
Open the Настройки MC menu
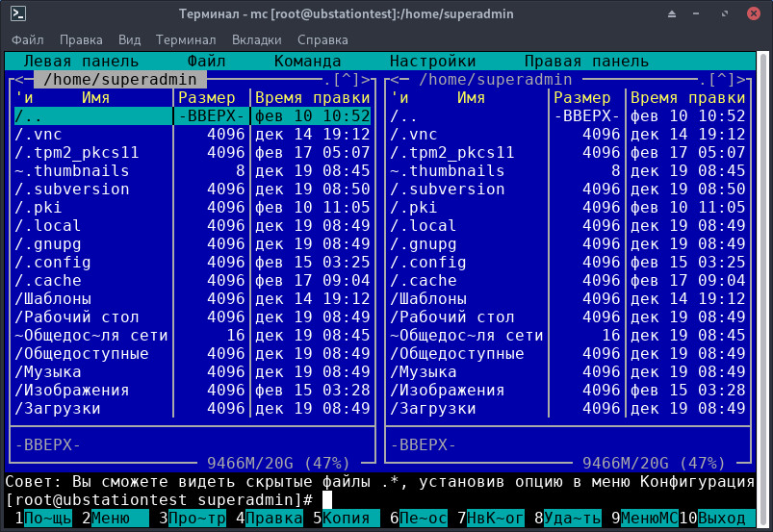tap(432, 61)
